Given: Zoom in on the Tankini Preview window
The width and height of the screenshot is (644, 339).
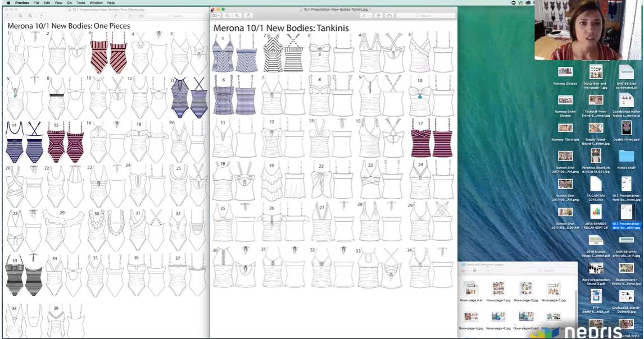Looking at the screenshot, I should (237, 16).
